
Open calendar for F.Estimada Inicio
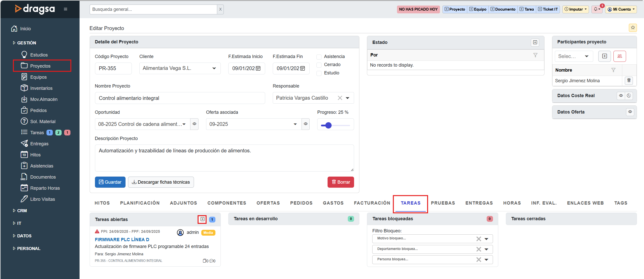258,68
